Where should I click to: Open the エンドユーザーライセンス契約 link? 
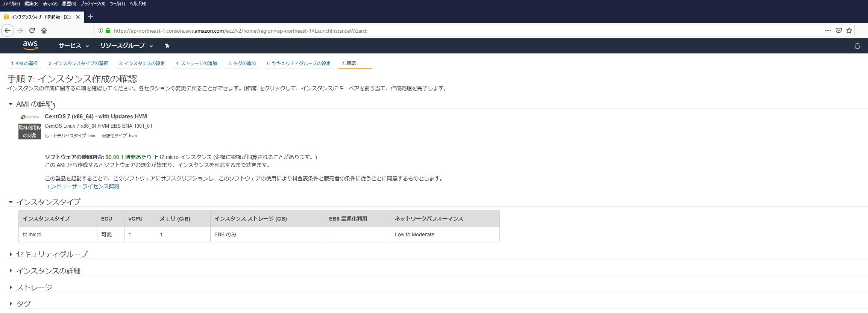82,186
